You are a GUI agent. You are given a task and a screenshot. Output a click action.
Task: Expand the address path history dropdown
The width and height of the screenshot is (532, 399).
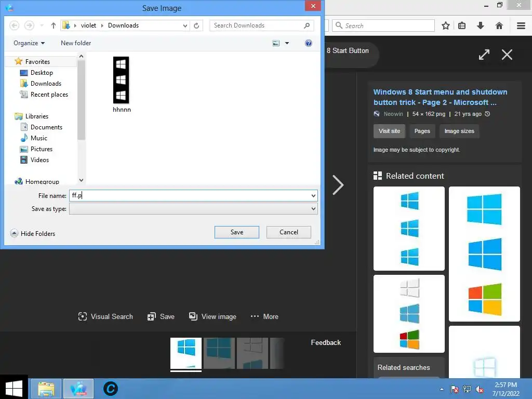coord(185,25)
